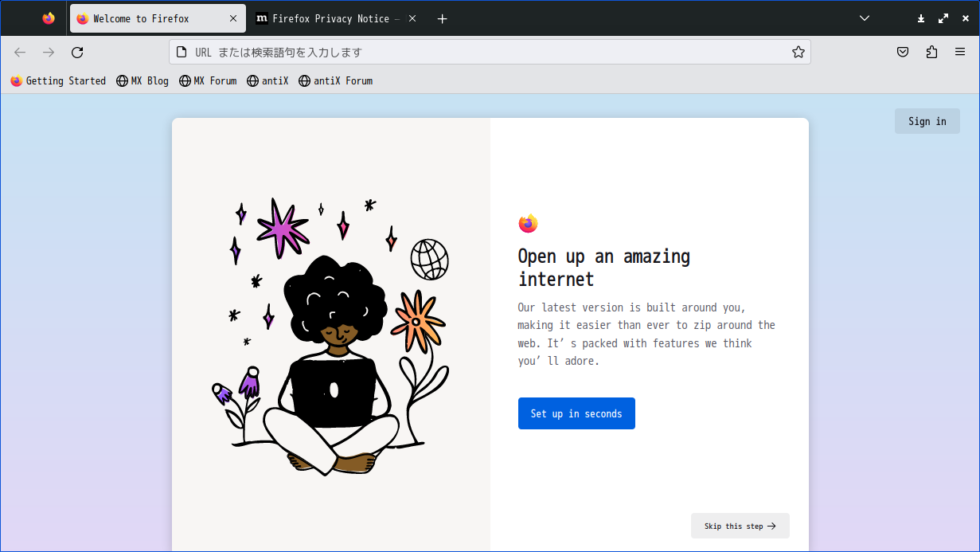Viewport: 980px width, 552px height.
Task: Click the Our latest version description paragraph
Action: 646,334
